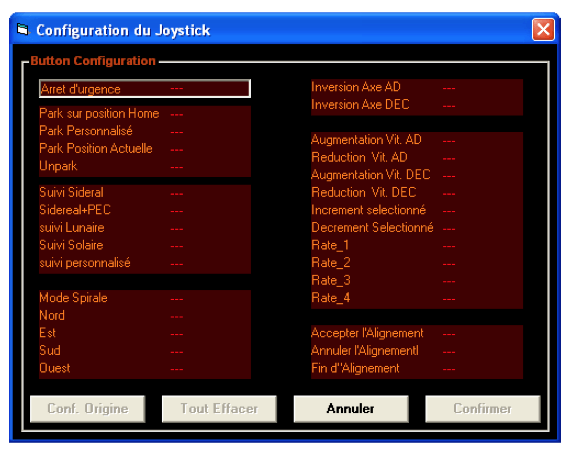Select Fin d''Alignement entry

[417, 369]
